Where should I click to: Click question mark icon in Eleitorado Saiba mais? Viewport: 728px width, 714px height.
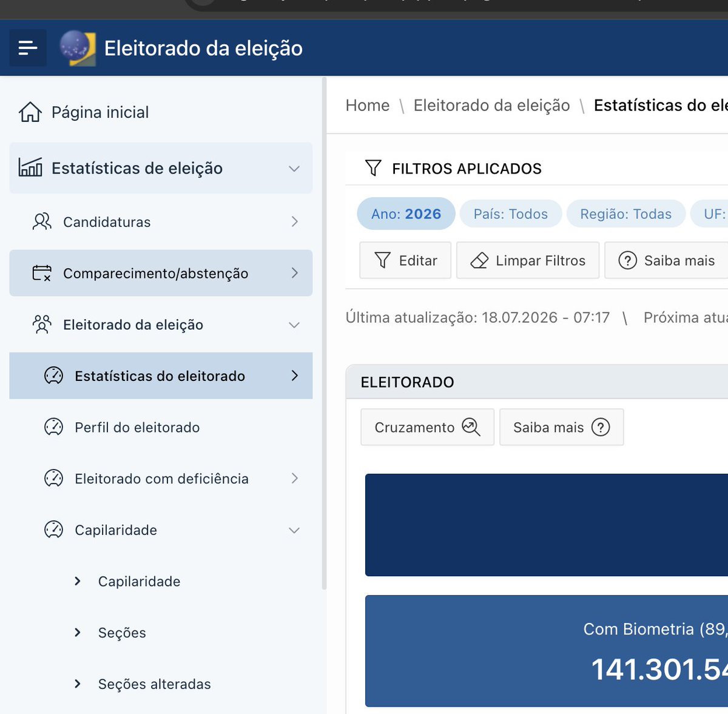(601, 427)
